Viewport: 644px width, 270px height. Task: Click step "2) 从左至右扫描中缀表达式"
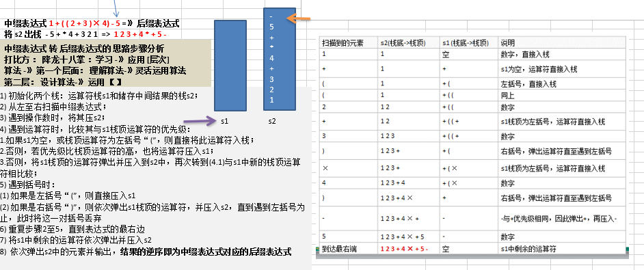pyautogui.click(x=53, y=107)
